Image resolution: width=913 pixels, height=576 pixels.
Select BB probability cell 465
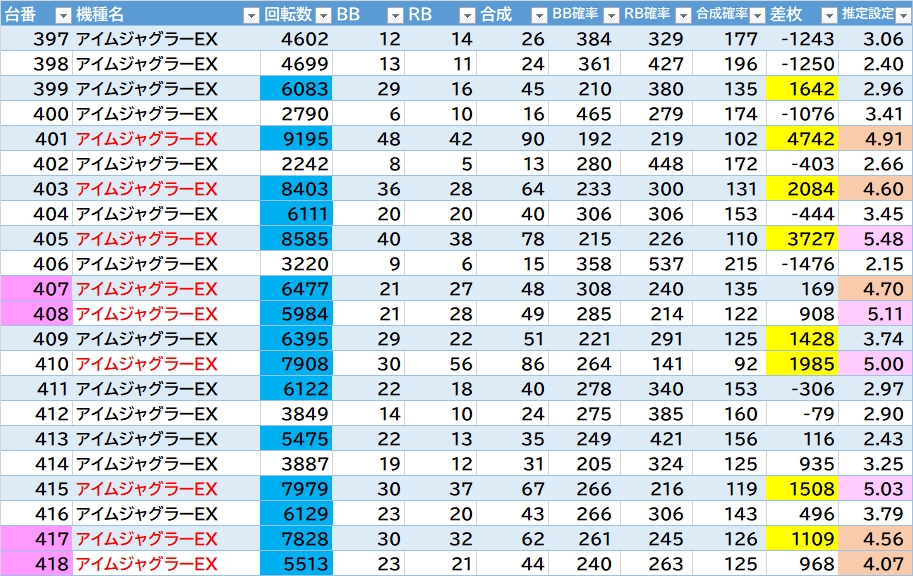(x=584, y=114)
